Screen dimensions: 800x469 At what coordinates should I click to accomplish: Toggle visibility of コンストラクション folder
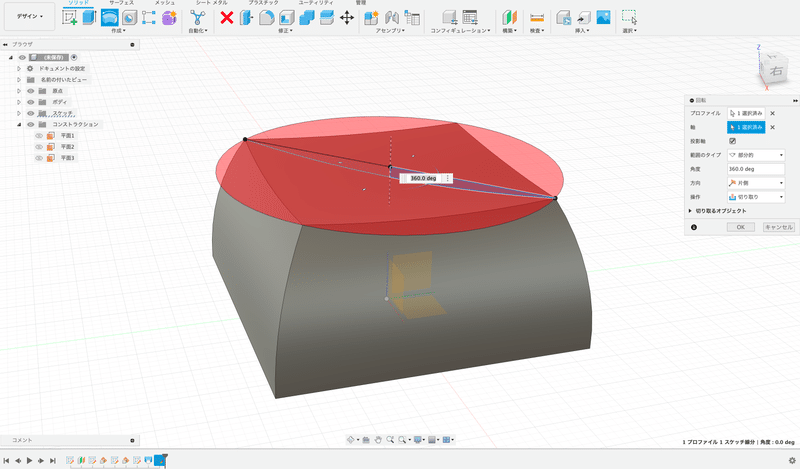pos(31,125)
